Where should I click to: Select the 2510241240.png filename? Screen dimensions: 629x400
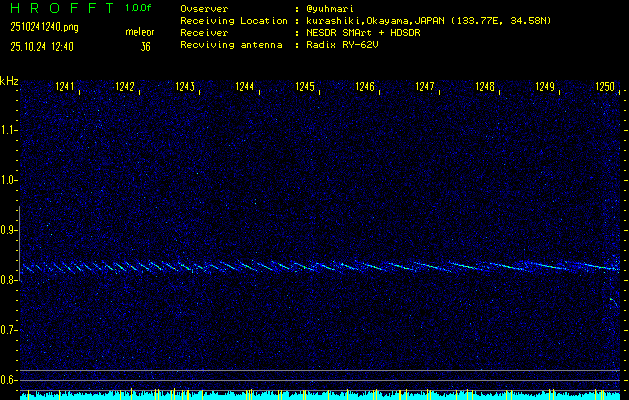(x=44, y=27)
